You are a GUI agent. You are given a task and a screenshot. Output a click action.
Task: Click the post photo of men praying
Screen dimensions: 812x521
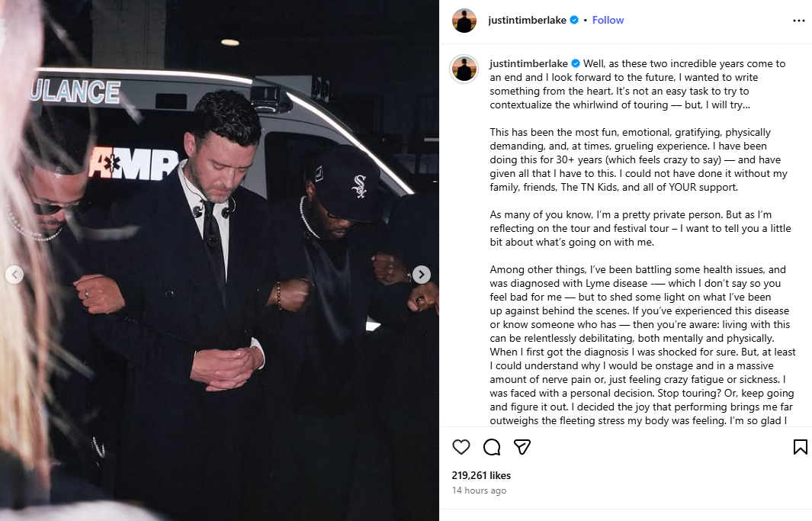coord(220,261)
